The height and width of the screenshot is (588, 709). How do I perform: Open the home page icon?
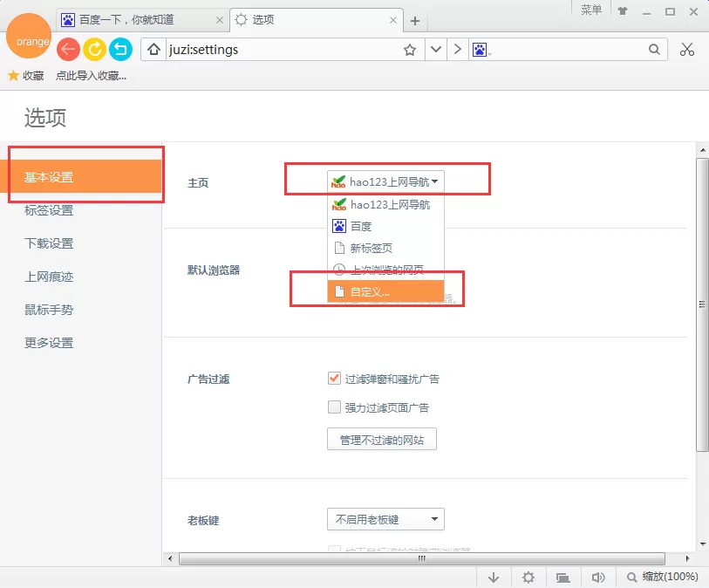pyautogui.click(x=153, y=50)
